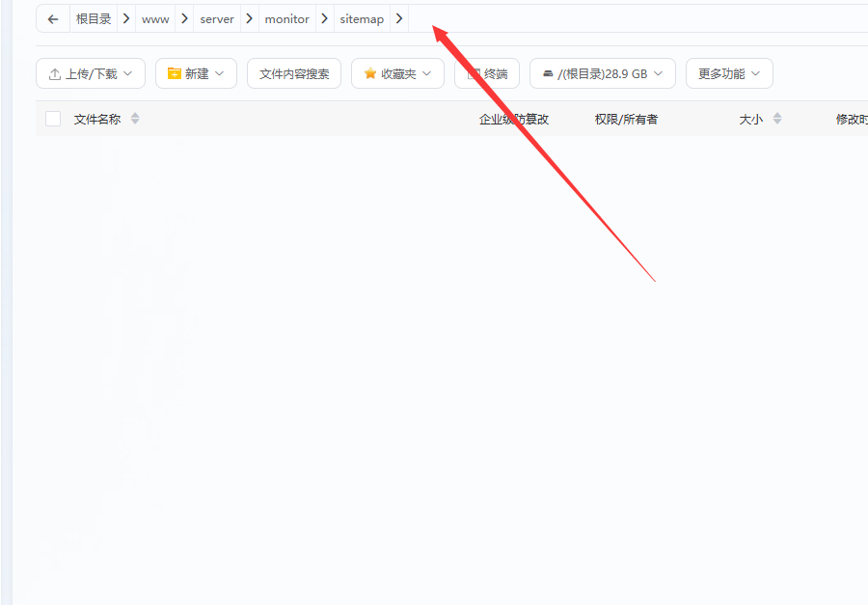This screenshot has height=605, width=868.
Task: Expand the 新建 dropdown
Action: coord(196,72)
